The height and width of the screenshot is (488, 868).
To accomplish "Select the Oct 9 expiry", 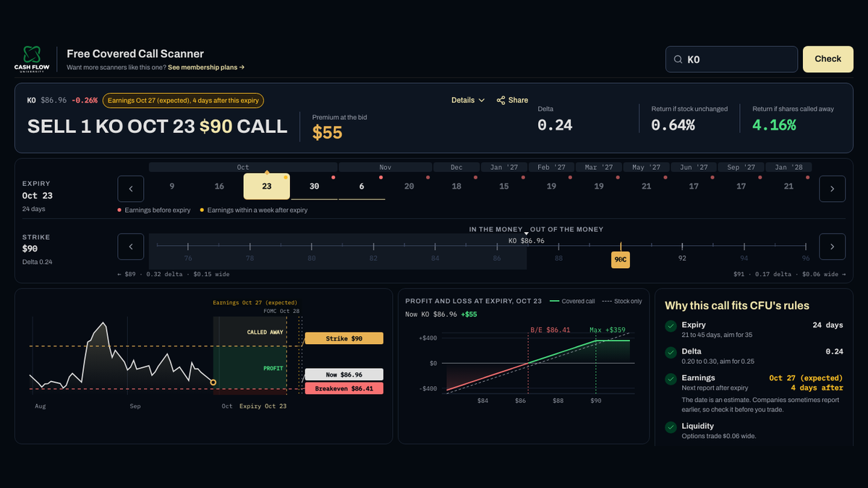I will pos(171,187).
